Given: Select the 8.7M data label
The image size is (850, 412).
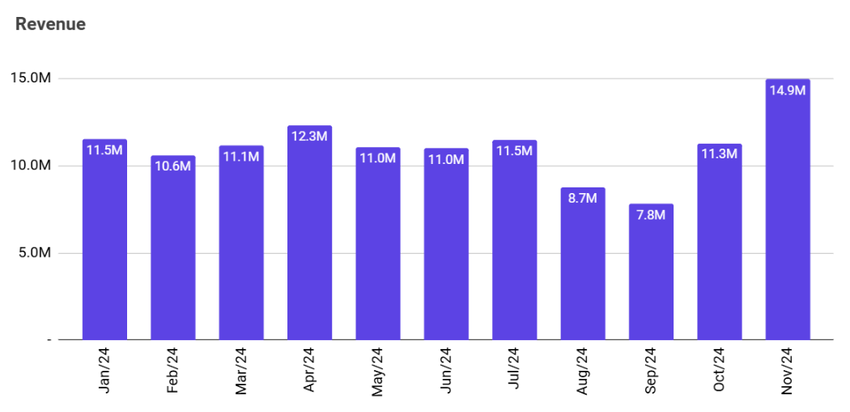Looking at the screenshot, I should (x=582, y=198).
